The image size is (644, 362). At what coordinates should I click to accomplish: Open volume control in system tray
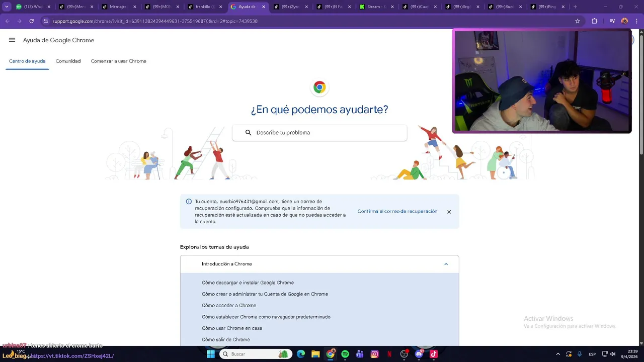pos(613,354)
